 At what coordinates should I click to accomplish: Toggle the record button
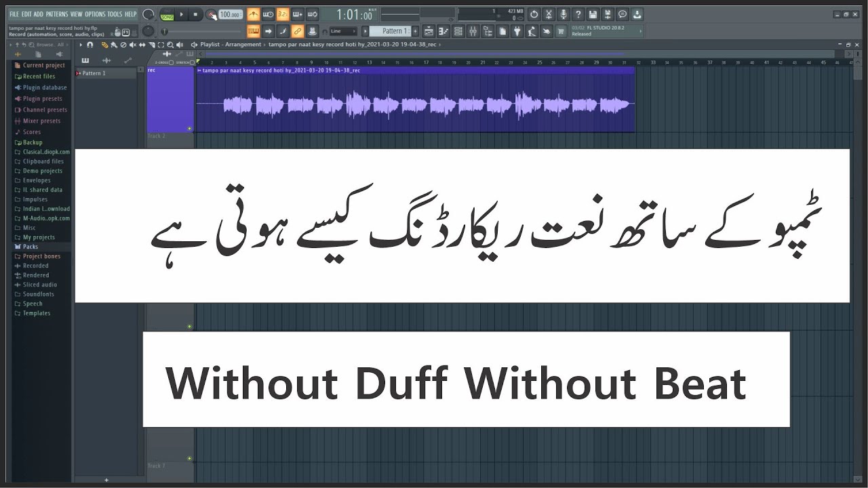point(210,14)
